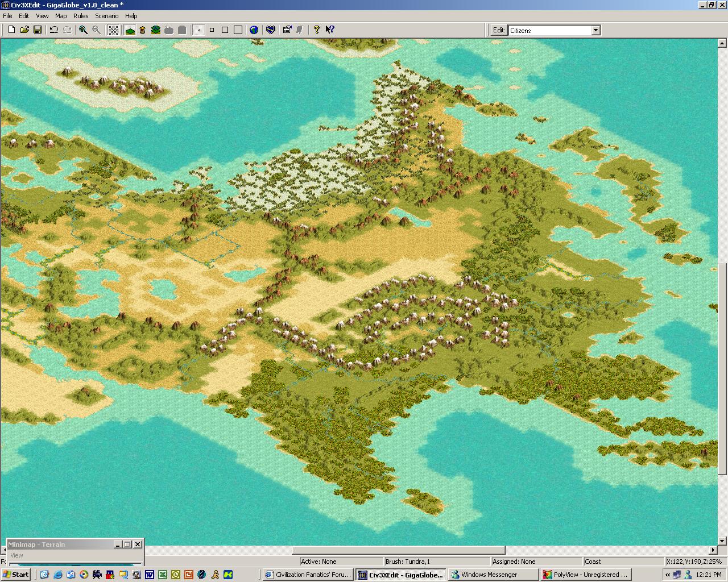Expand the Citizens edit dropdown
This screenshot has width=728, height=582.
(x=595, y=31)
